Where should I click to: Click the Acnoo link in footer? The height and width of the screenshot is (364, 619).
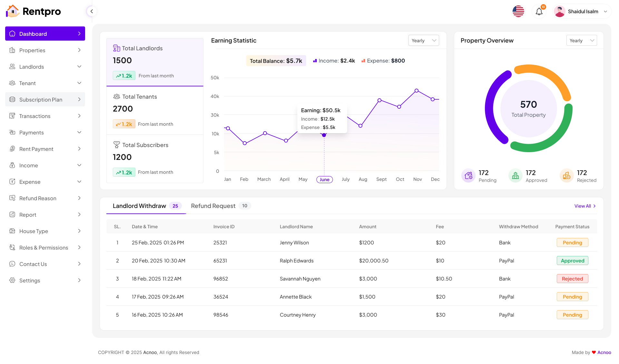(x=604, y=352)
